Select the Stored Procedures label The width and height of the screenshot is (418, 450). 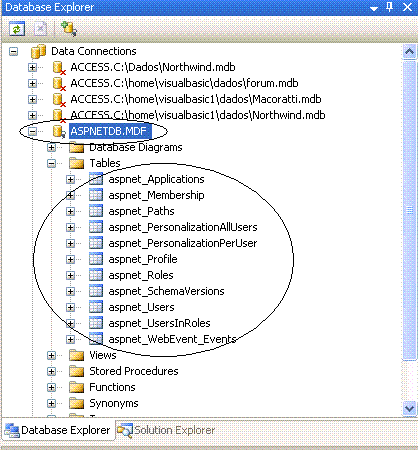134,371
